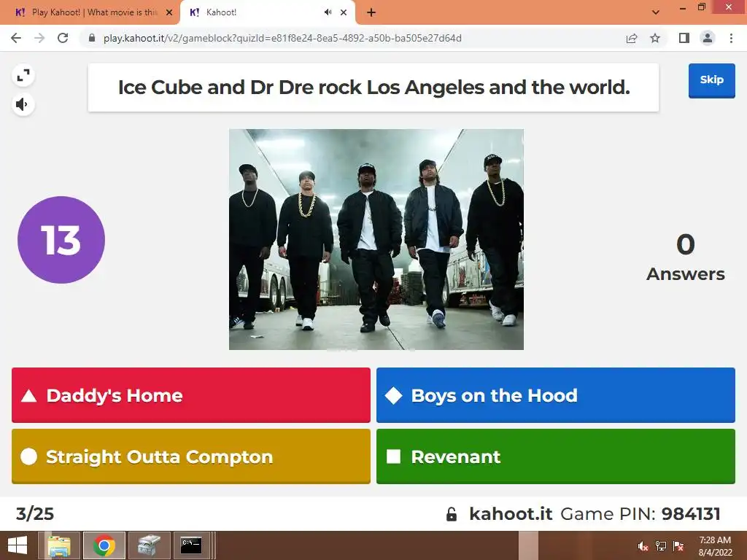Viewport: 747px width, 560px height.
Task: View site security lock info
Action: [92, 38]
